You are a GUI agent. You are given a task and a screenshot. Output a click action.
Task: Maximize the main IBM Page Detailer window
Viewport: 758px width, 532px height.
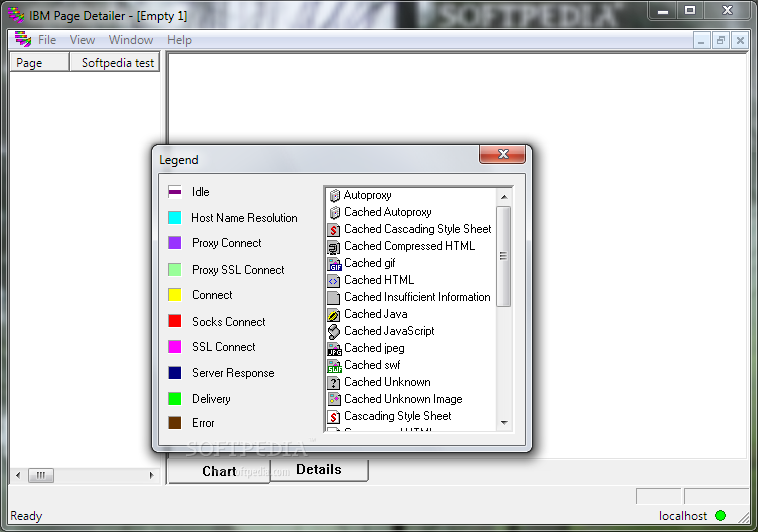690,10
